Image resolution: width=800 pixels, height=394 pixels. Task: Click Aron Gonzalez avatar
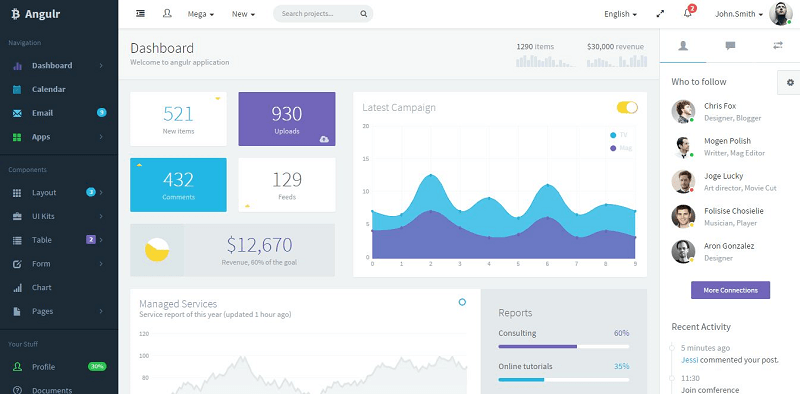pos(683,252)
